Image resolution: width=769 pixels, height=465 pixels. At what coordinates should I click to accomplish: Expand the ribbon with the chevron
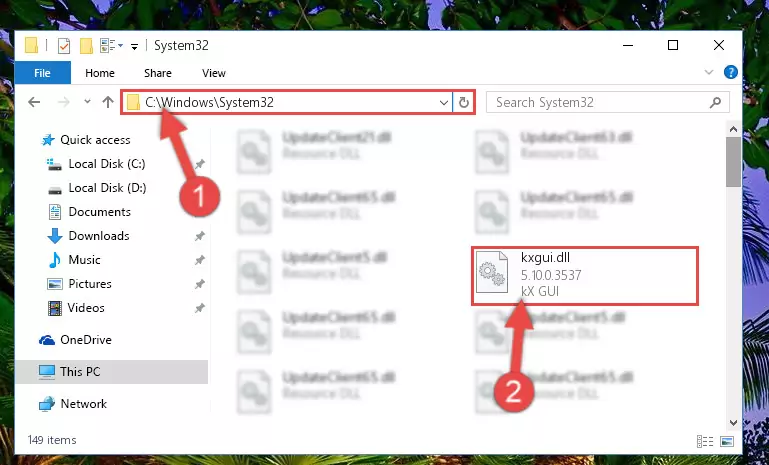tap(709, 73)
